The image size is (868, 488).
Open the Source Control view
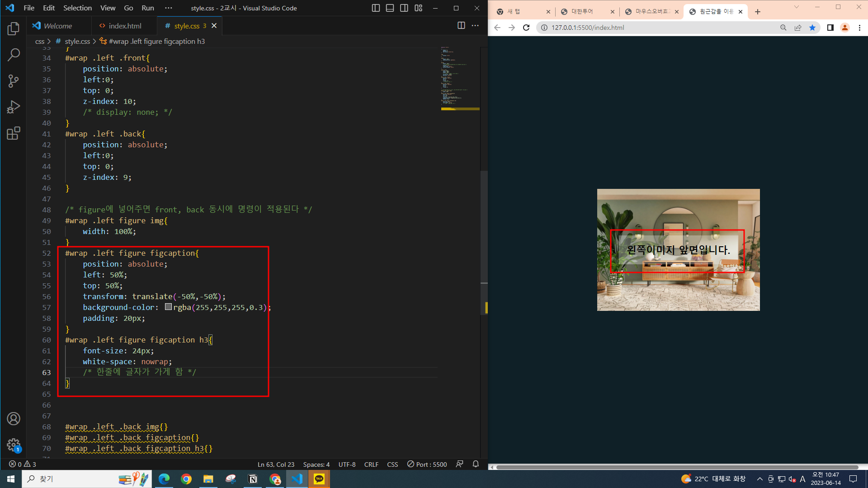[x=14, y=81]
